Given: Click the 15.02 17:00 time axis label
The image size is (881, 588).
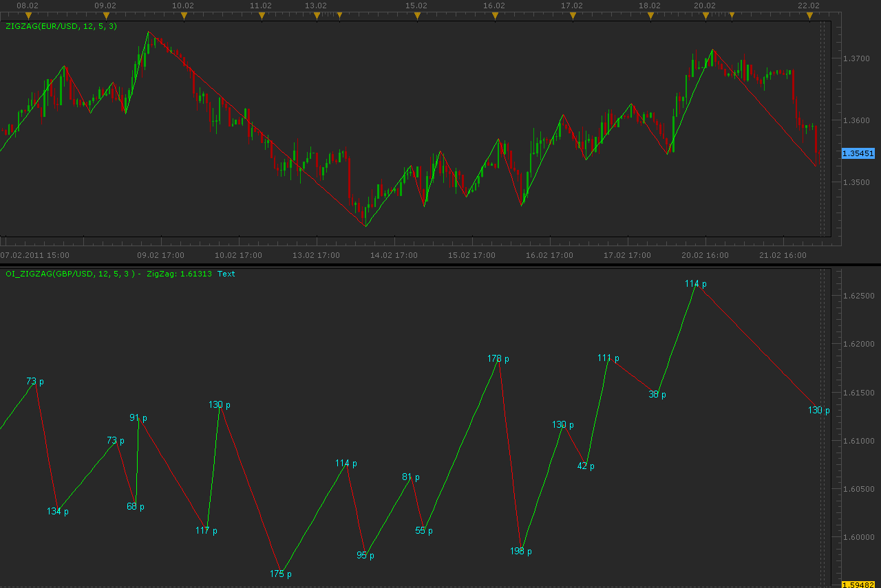Looking at the screenshot, I should 472,254.
